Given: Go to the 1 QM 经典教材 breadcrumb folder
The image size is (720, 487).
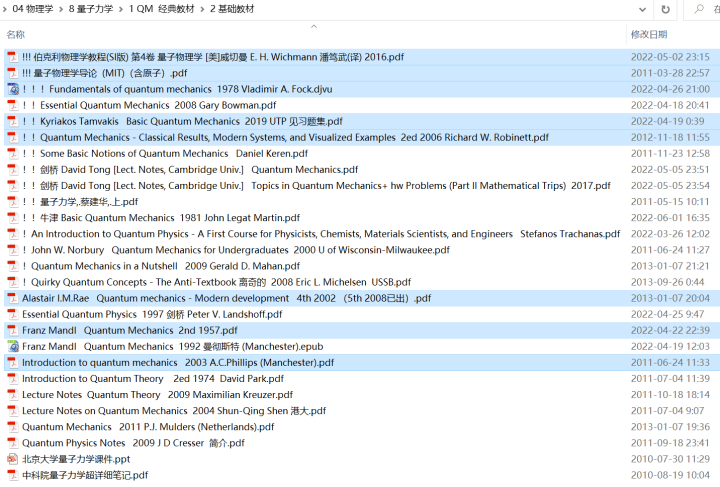Looking at the screenshot, I should (162, 9).
